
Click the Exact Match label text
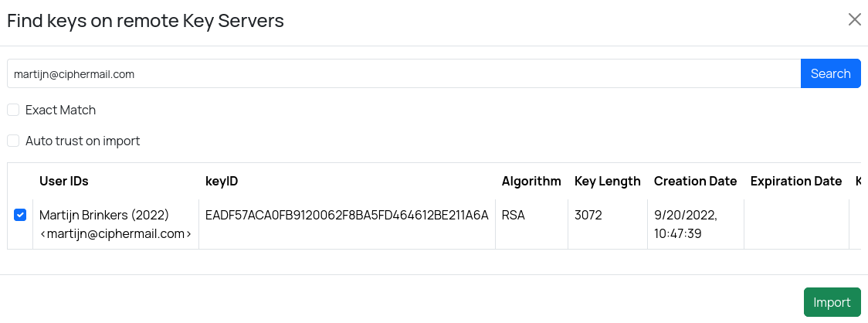point(60,110)
